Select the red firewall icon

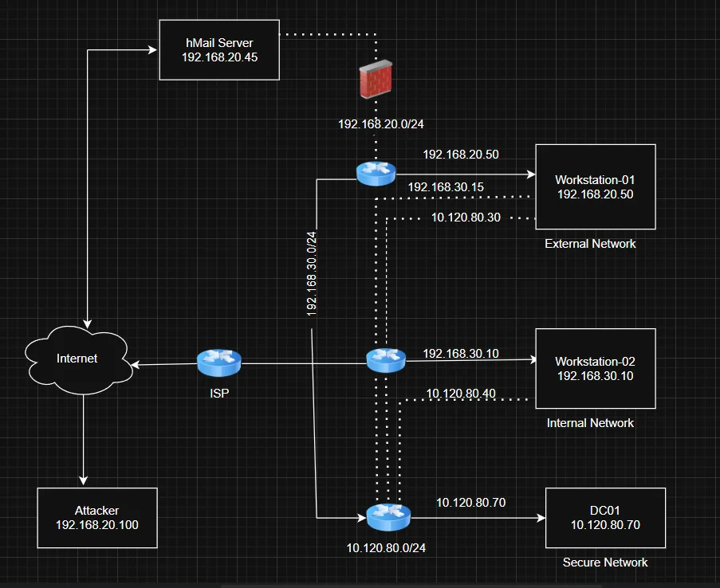click(x=375, y=81)
